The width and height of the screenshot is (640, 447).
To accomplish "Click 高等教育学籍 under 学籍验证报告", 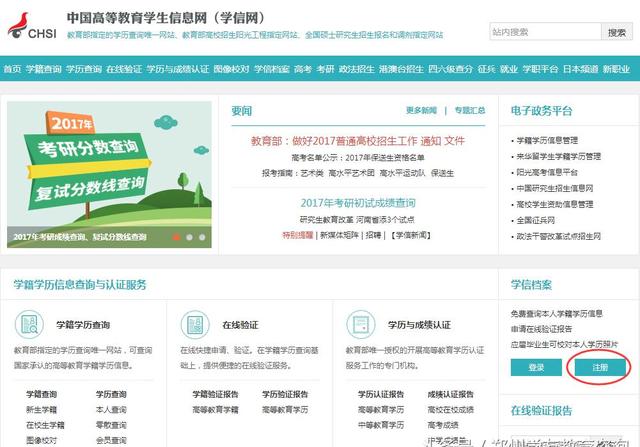I will (215, 409).
